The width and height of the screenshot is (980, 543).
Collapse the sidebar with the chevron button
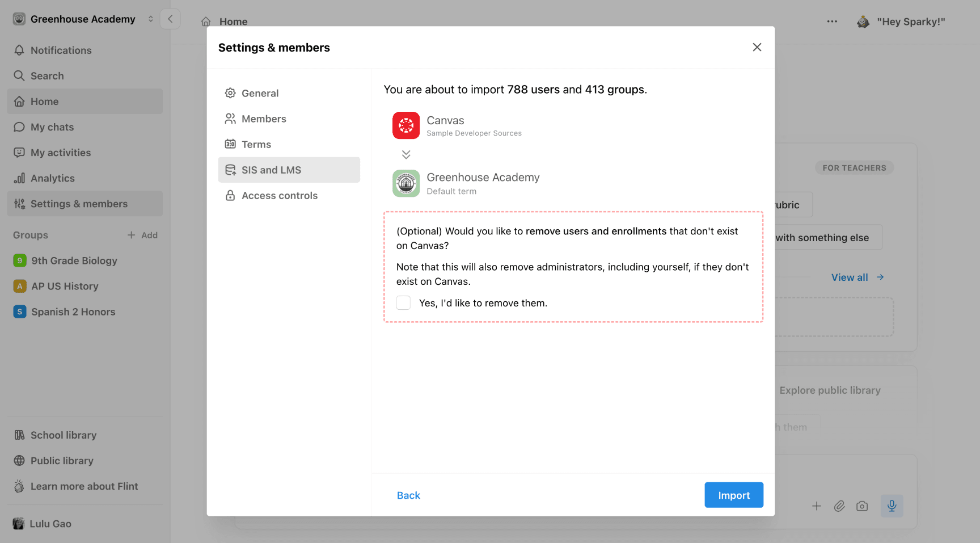170,19
